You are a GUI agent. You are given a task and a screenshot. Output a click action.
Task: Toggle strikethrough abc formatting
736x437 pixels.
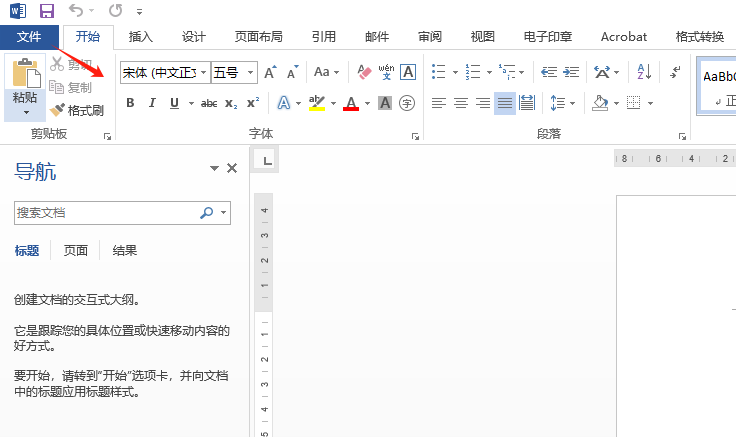click(x=209, y=103)
